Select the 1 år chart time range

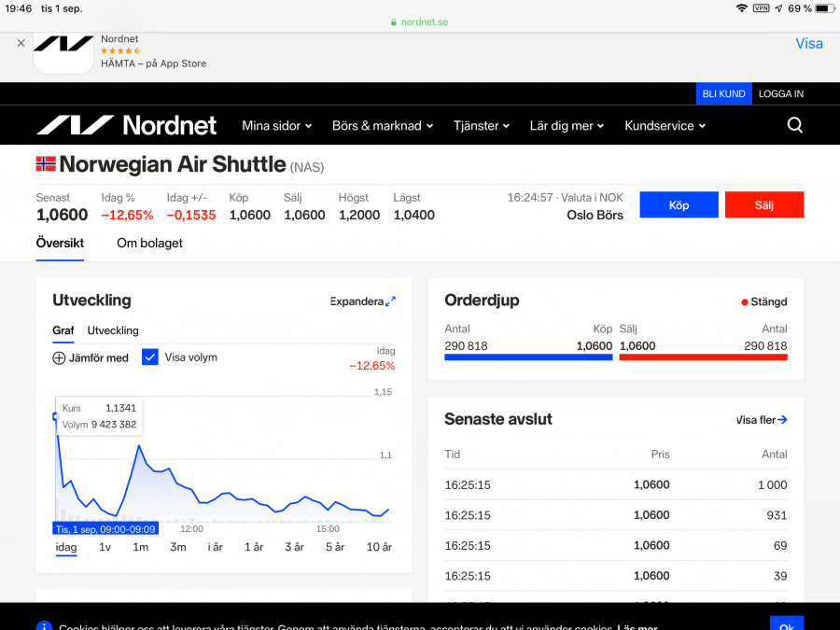click(x=254, y=547)
